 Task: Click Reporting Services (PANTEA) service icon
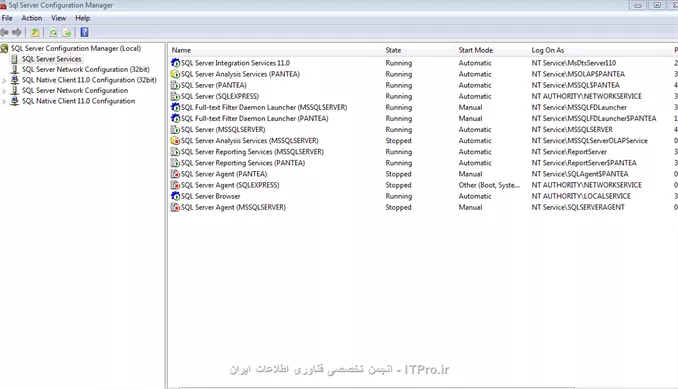click(x=175, y=163)
